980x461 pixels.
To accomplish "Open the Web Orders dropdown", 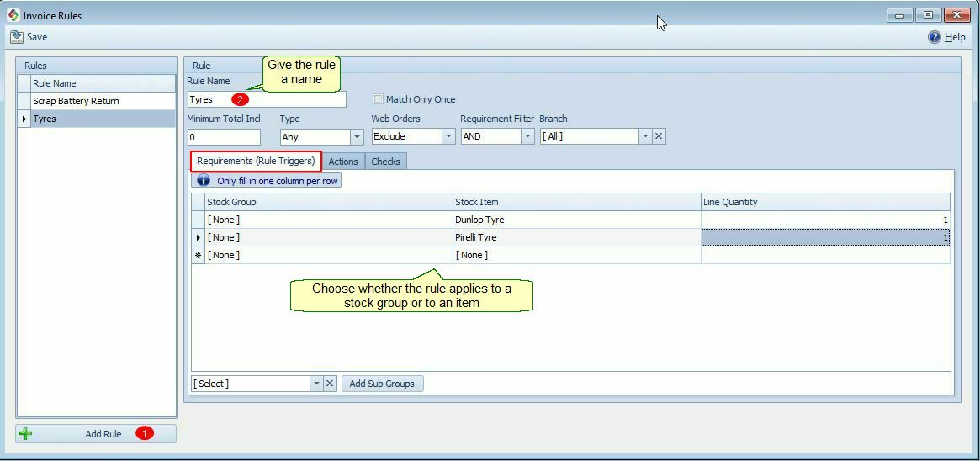I will (448, 136).
